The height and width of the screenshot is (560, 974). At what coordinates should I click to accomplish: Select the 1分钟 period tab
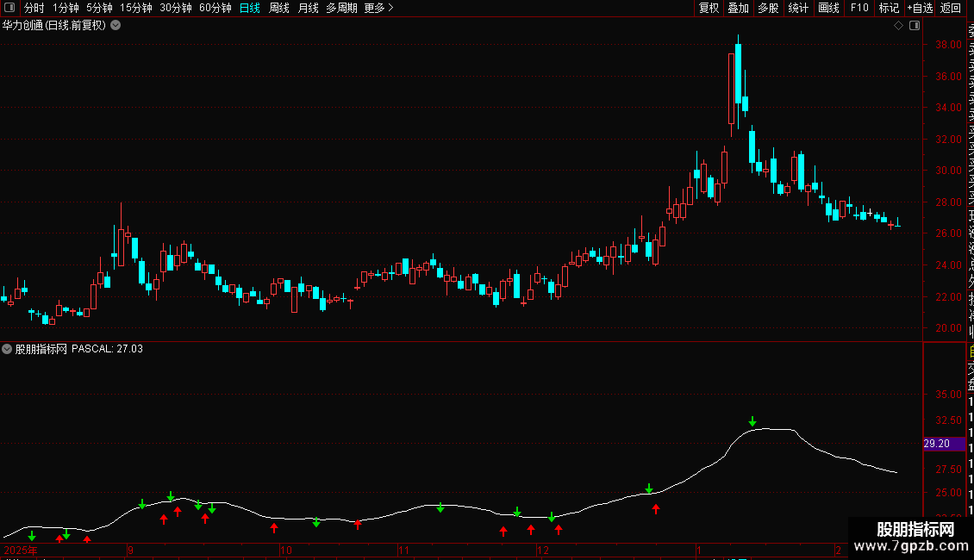tap(66, 8)
